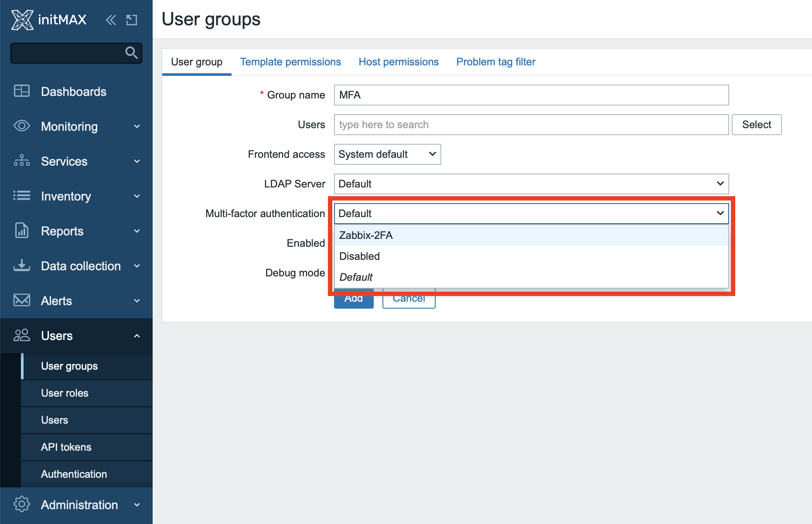
Task: Open the Frontend access dropdown
Action: click(387, 154)
